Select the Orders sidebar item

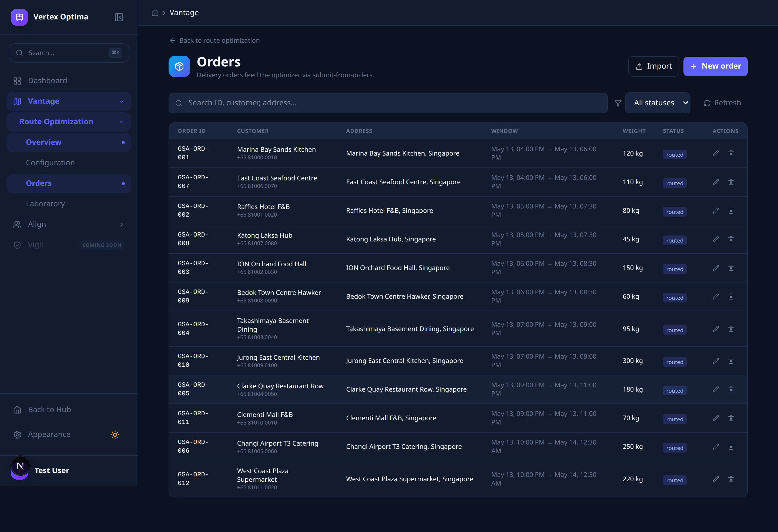(x=69, y=183)
